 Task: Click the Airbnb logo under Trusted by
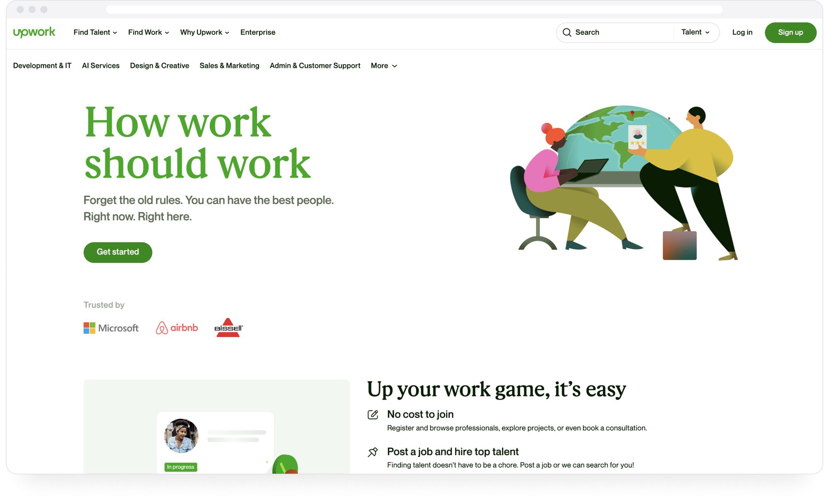(x=177, y=328)
